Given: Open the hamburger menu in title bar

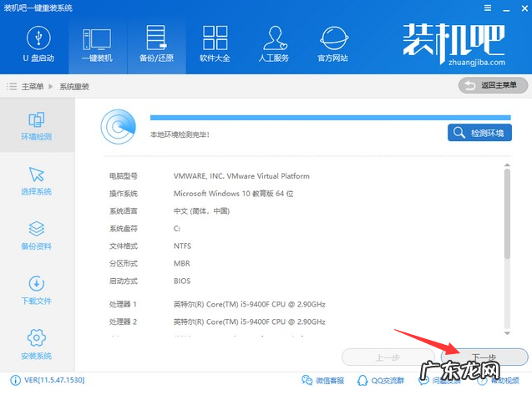Looking at the screenshot, I should coord(488,8).
